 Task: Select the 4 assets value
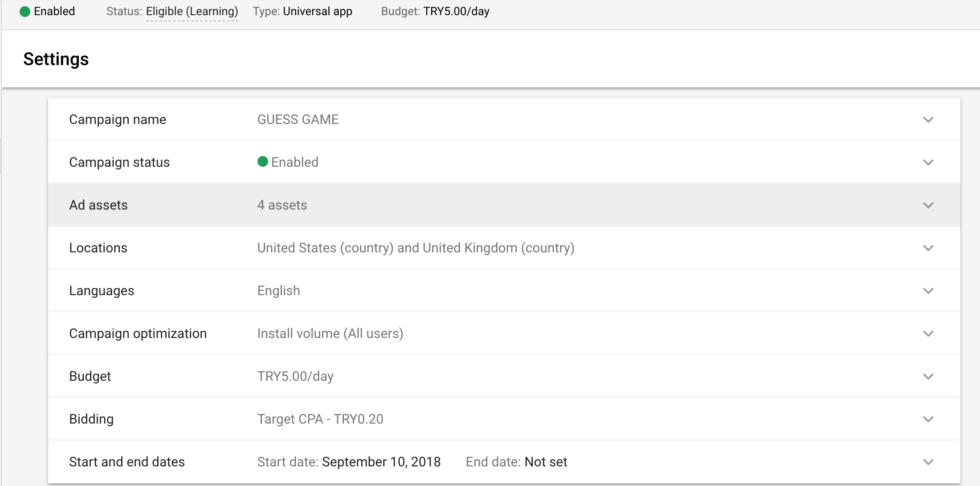pos(282,205)
